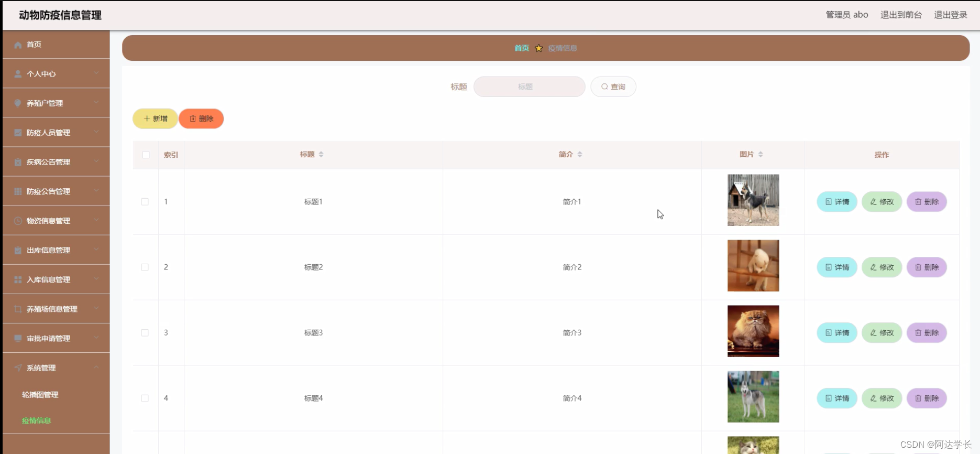Image resolution: width=980 pixels, height=454 pixels.
Task: Expand the 防疫公告管理 menu chevron
Action: (x=96, y=191)
